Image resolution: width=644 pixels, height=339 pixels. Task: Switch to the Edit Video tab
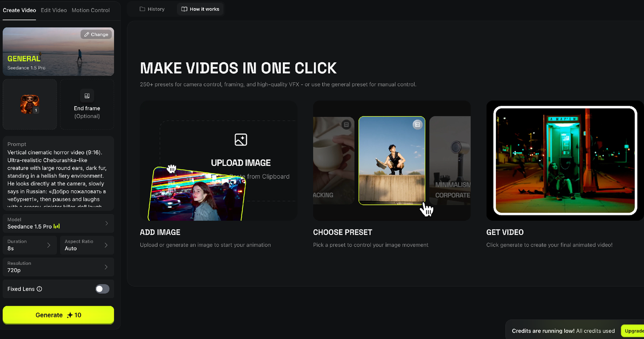pyautogui.click(x=54, y=10)
